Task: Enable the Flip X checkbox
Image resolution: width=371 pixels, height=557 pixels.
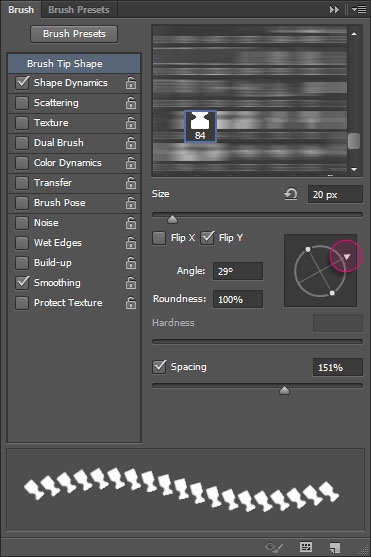Action: click(159, 238)
